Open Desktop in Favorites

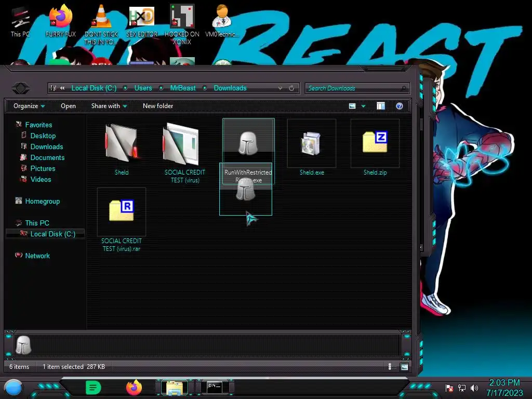(x=43, y=136)
